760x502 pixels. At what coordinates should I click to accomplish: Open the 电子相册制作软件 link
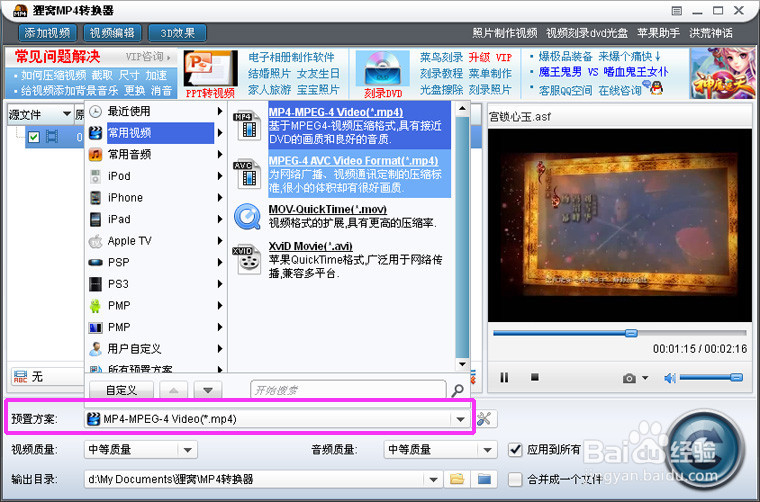click(x=291, y=57)
